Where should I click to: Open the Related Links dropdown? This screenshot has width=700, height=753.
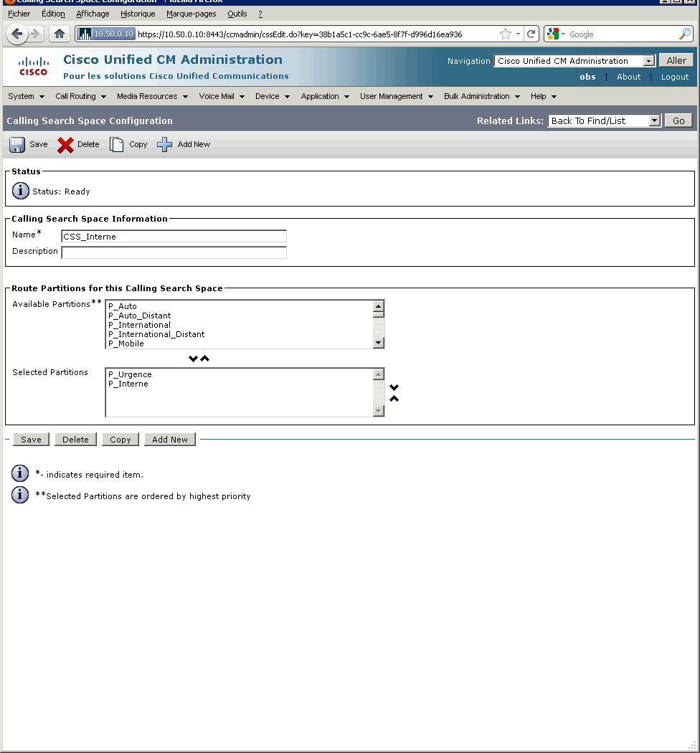605,121
